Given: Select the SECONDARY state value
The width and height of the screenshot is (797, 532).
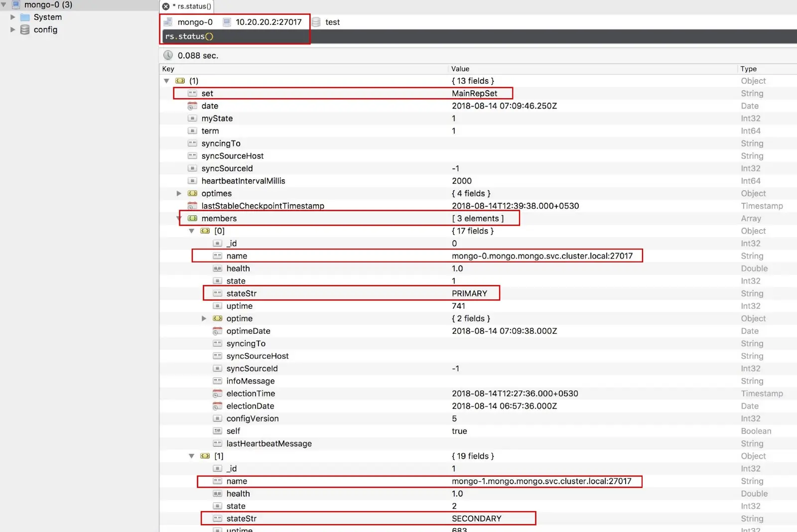Looking at the screenshot, I should (x=476, y=519).
